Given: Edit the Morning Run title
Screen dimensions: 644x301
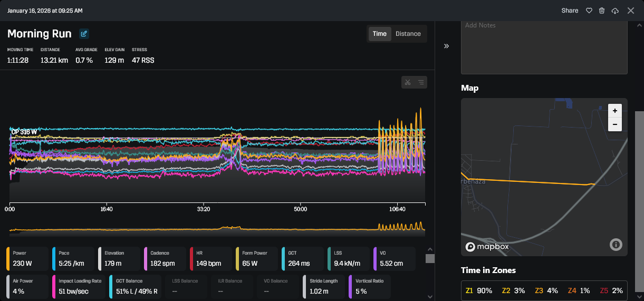Looking at the screenshot, I should point(84,34).
